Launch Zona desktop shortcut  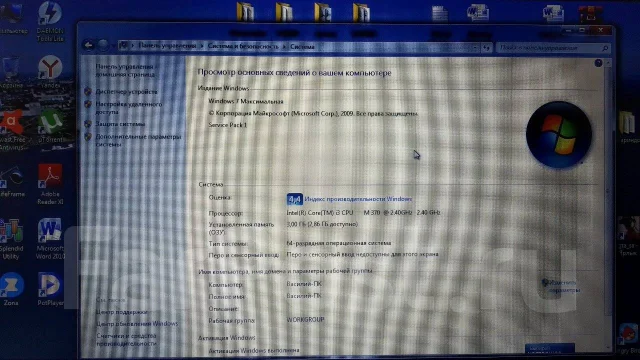(x=11, y=289)
